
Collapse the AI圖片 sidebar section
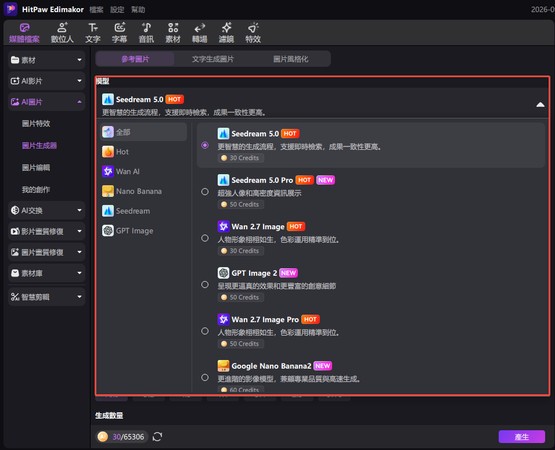click(46, 102)
